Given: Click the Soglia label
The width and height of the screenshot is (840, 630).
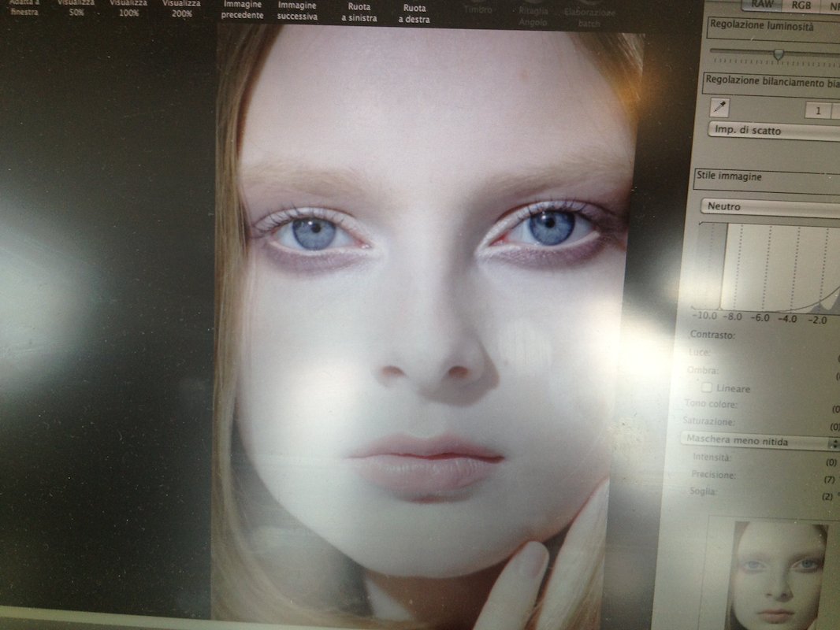Looking at the screenshot, I should 702,491.
